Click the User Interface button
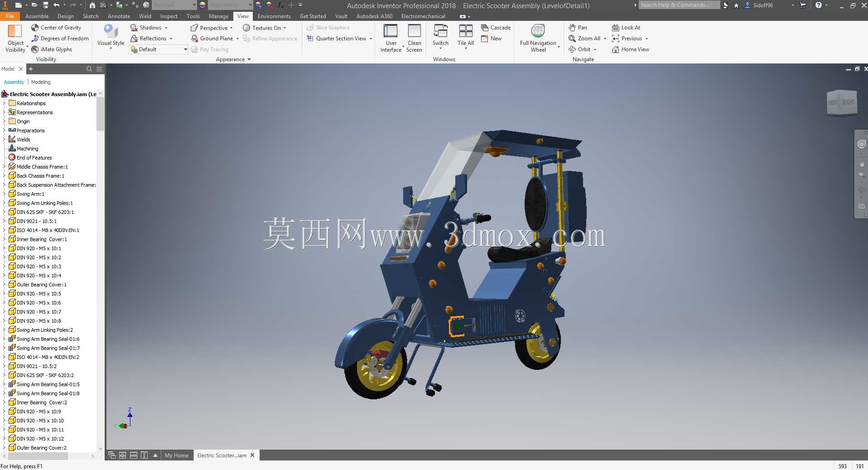Screen dimensions: 868x470 coord(391,38)
